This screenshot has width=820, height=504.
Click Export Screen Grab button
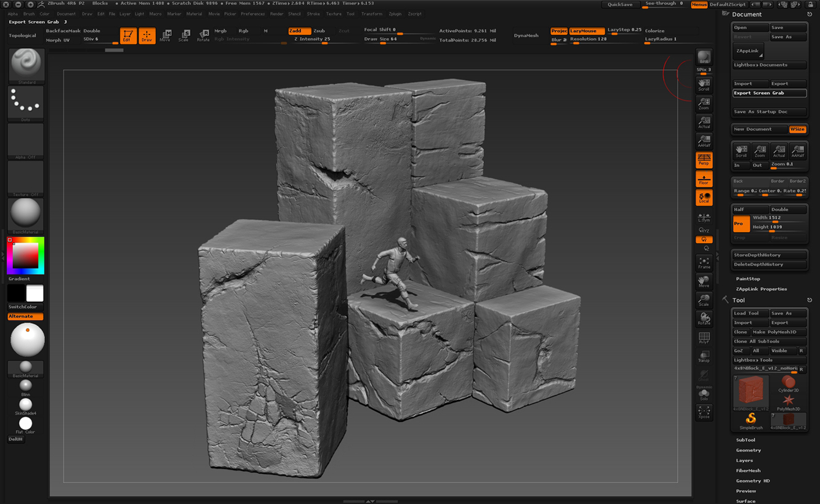[770, 93]
